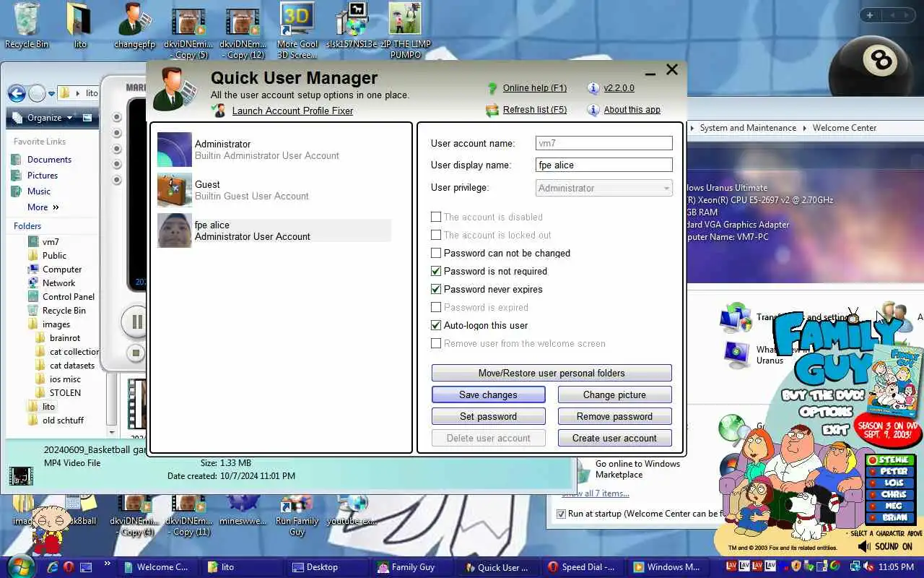Select the Administrator account avatar in the user list
This screenshot has height=578, width=924.
tap(175, 150)
